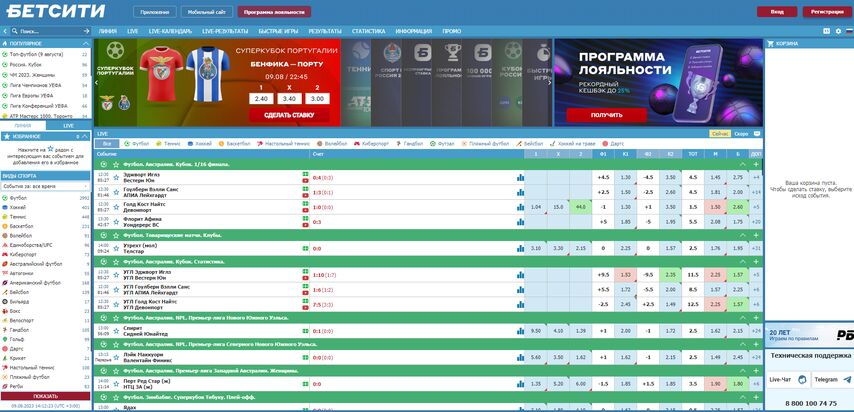Image resolution: width=854 pixels, height=412 pixels.
Task: Switch to the LIVE tab in the sidebar
Action: (x=69, y=125)
